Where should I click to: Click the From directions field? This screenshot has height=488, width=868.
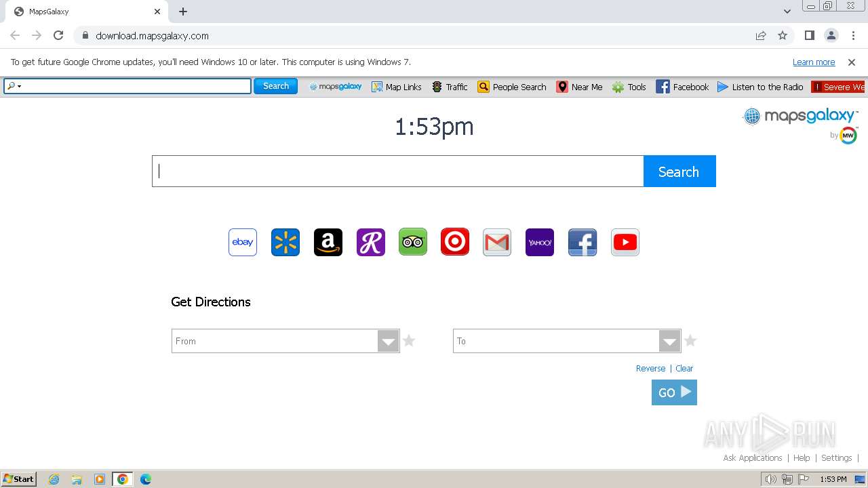pyautogui.click(x=275, y=341)
